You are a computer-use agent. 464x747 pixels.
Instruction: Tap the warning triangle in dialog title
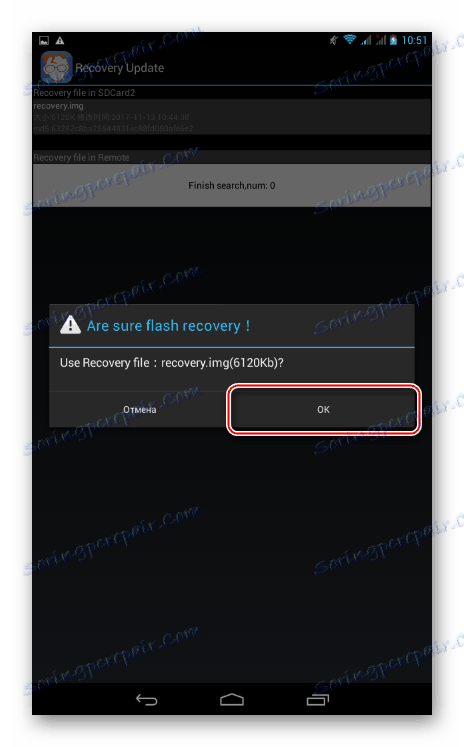click(x=70, y=325)
